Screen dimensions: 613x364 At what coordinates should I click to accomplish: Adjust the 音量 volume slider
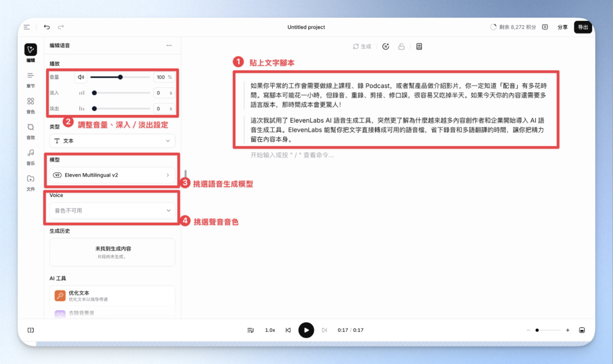point(120,77)
